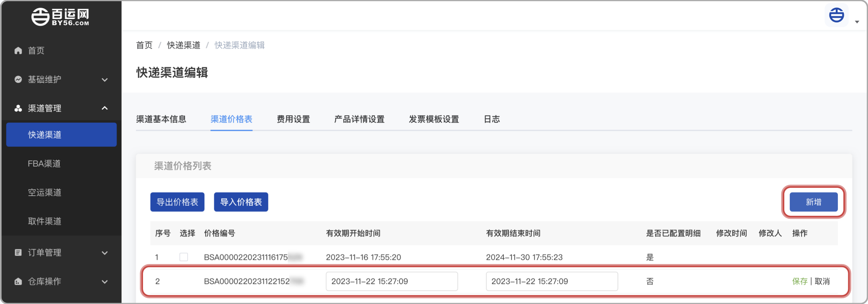Open the 发票模板设置 tab
The height and width of the screenshot is (304, 868).
[x=434, y=119]
